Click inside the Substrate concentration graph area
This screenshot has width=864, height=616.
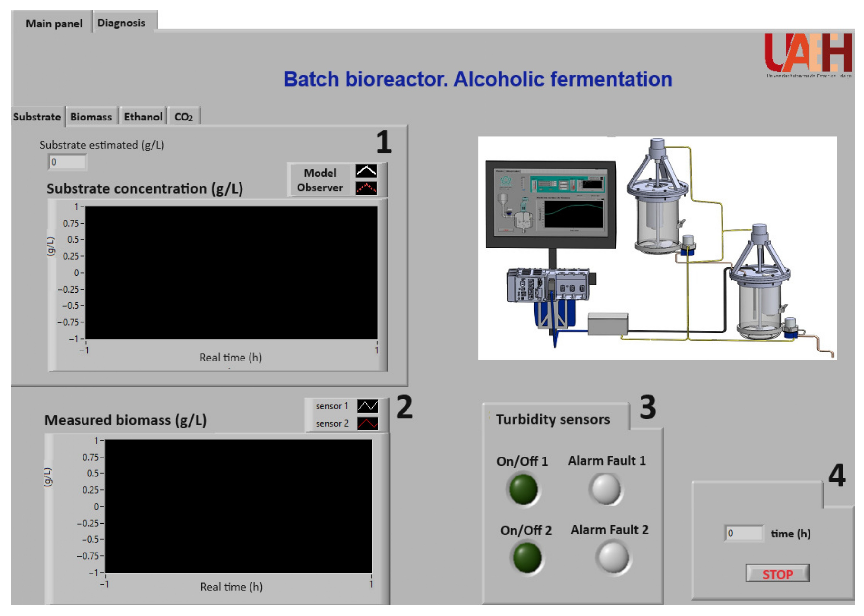click(x=231, y=272)
